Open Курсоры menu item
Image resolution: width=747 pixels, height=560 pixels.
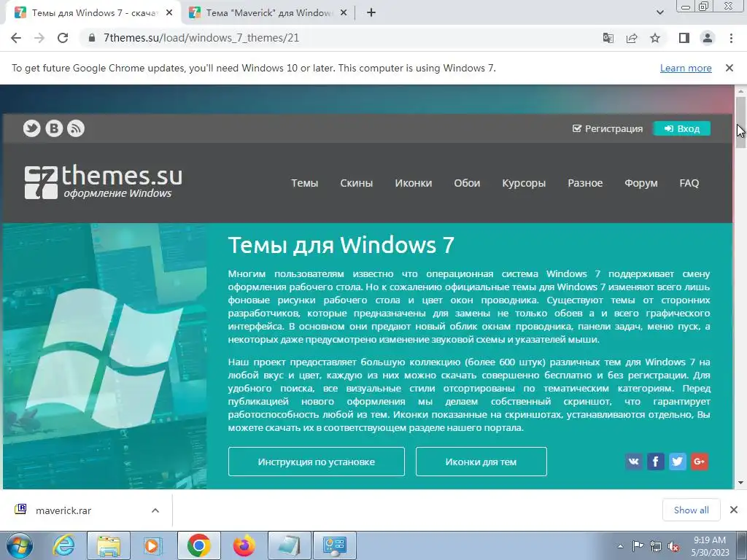click(524, 183)
